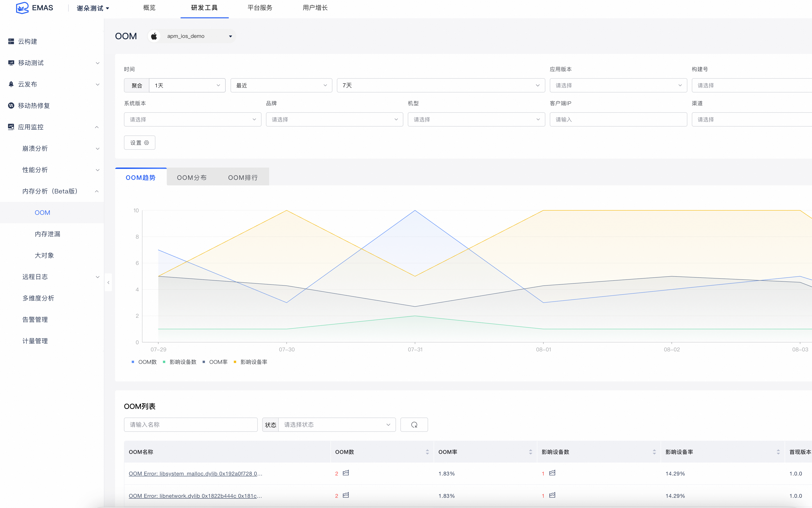Open the 谢朵测试 workspace dropdown

click(93, 8)
